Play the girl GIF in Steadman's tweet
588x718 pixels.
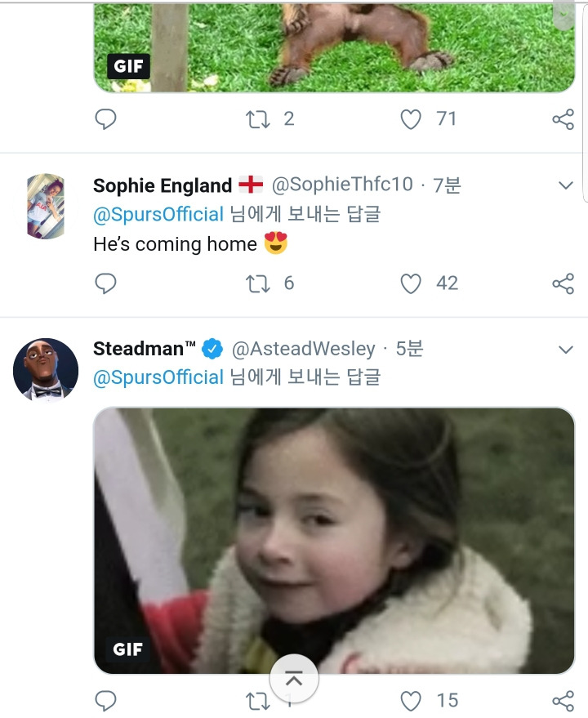pos(334,539)
